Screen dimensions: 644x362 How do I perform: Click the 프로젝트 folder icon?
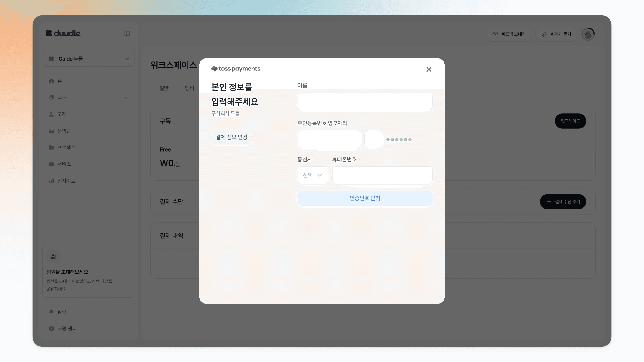[x=51, y=147]
